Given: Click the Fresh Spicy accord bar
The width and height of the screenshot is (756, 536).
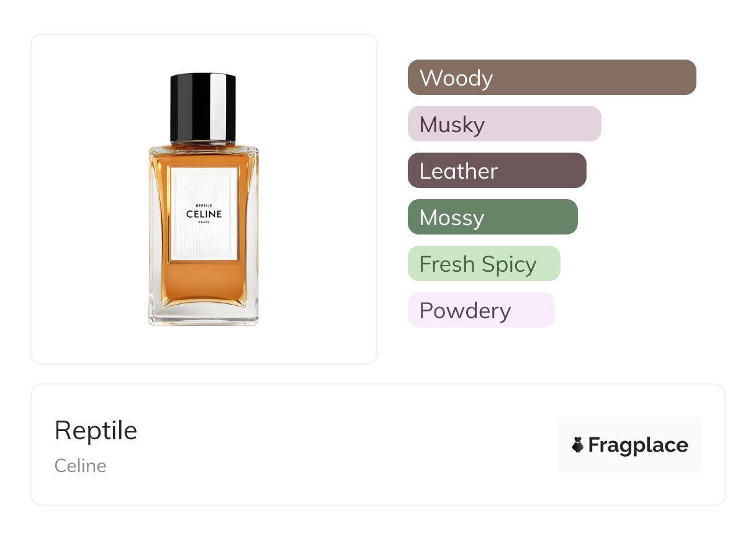Looking at the screenshot, I should pos(484,264).
